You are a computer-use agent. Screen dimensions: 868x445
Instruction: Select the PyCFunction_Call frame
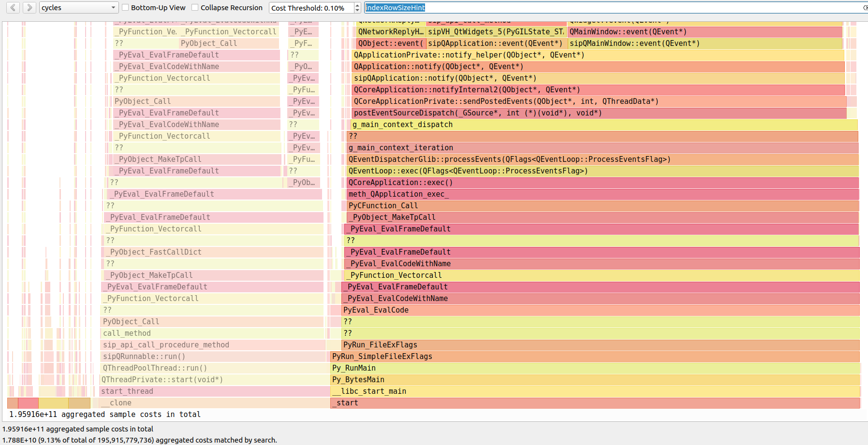[603, 206]
